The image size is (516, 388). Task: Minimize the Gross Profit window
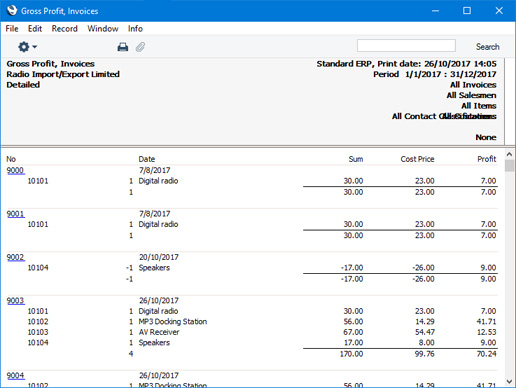coord(435,11)
